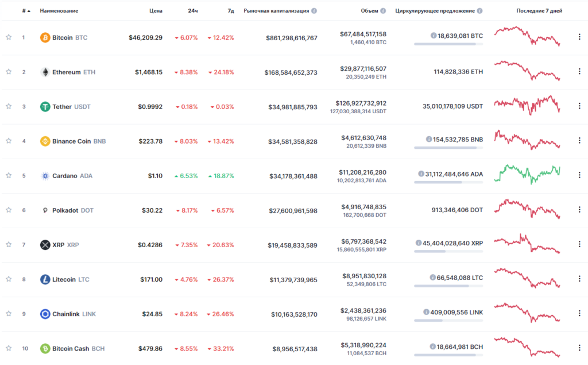Click the Tether logo icon
The image size is (588, 365).
coord(45,106)
